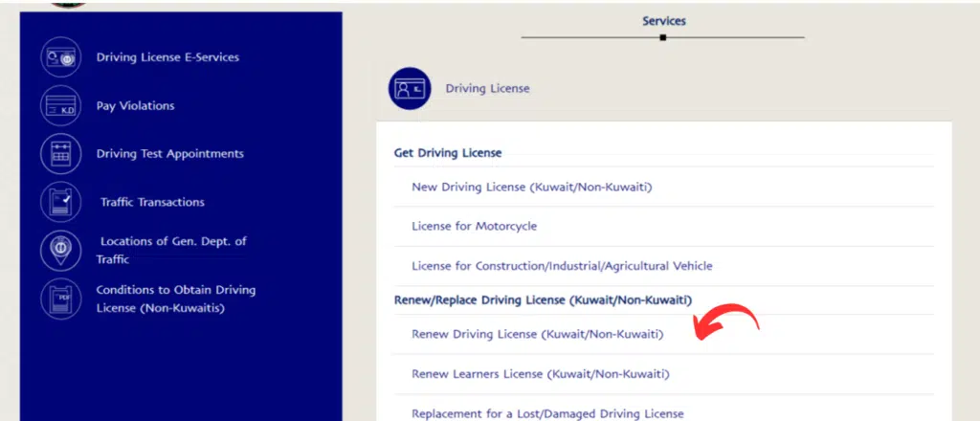This screenshot has height=421, width=980.
Task: Open Conditions to Obtain Driving License (Non-Kuwaitis)
Action: point(176,299)
